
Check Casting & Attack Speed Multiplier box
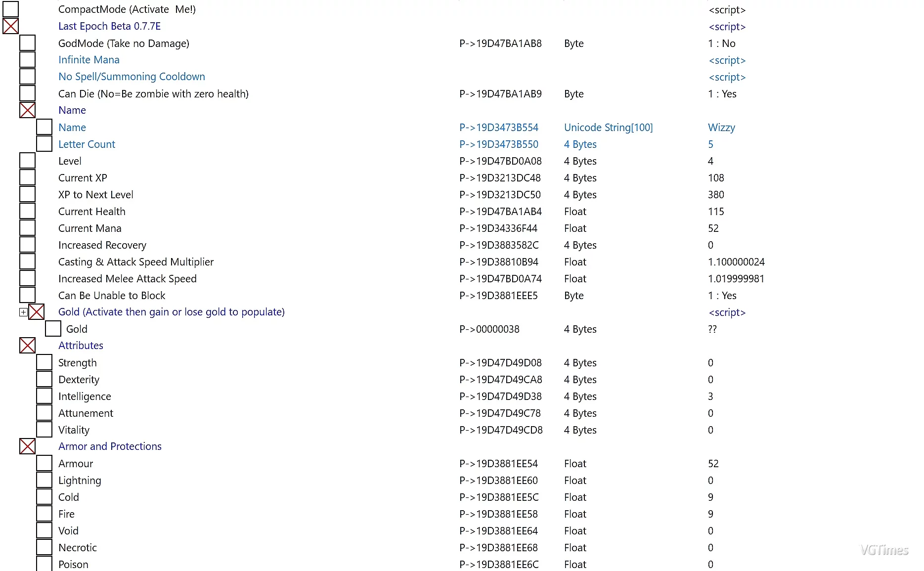27,262
